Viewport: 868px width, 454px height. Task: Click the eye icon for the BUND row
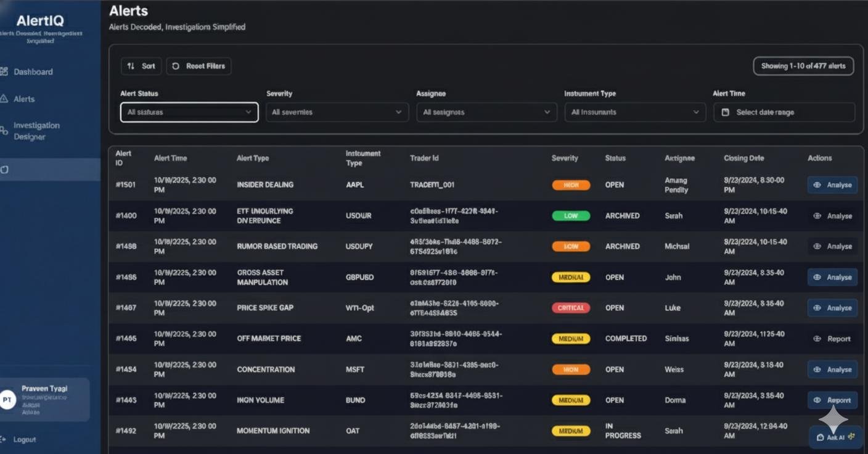click(x=817, y=400)
